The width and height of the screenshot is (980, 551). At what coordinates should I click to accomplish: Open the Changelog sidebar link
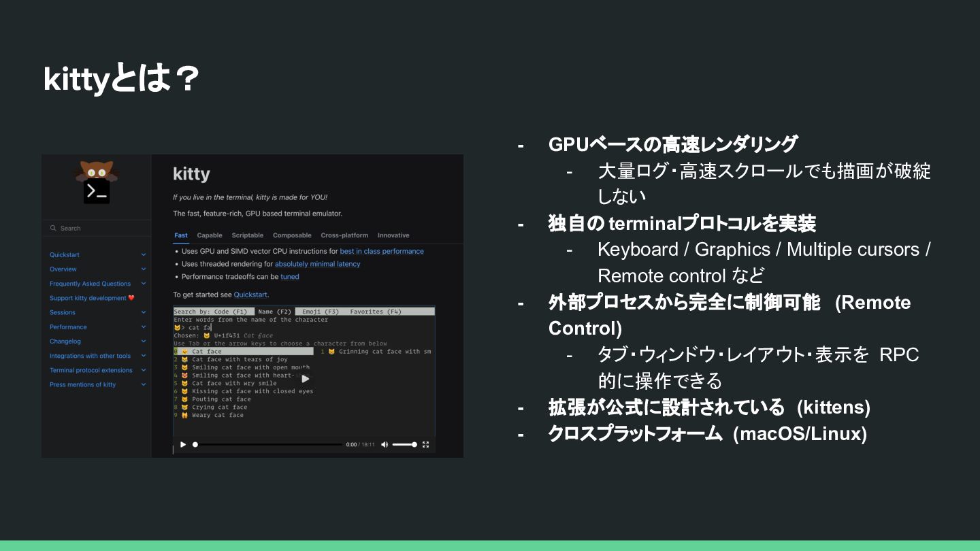[x=65, y=341]
